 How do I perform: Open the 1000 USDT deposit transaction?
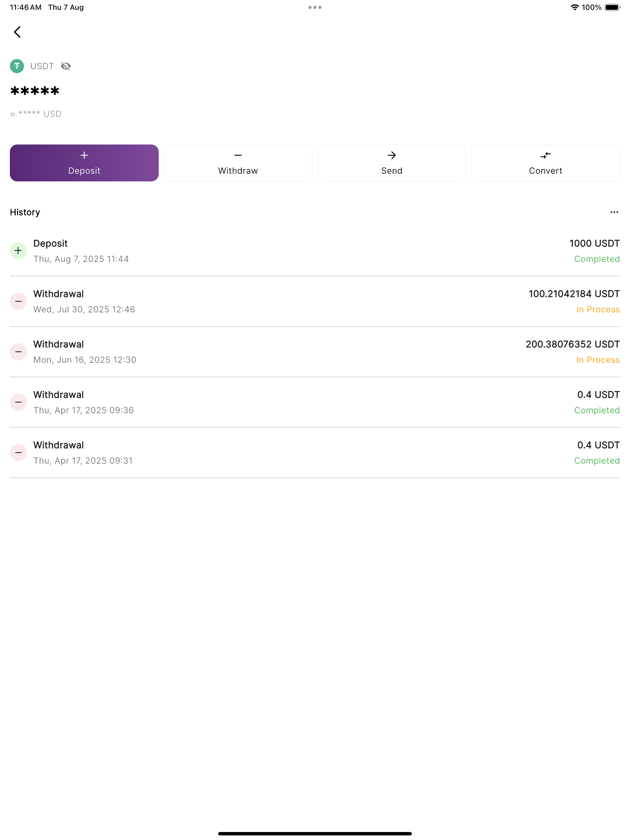click(315, 251)
